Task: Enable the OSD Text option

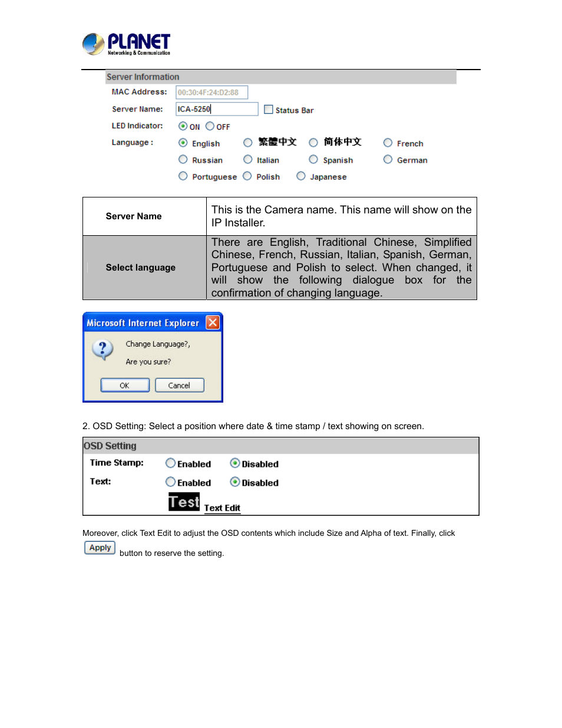Action: point(170,482)
